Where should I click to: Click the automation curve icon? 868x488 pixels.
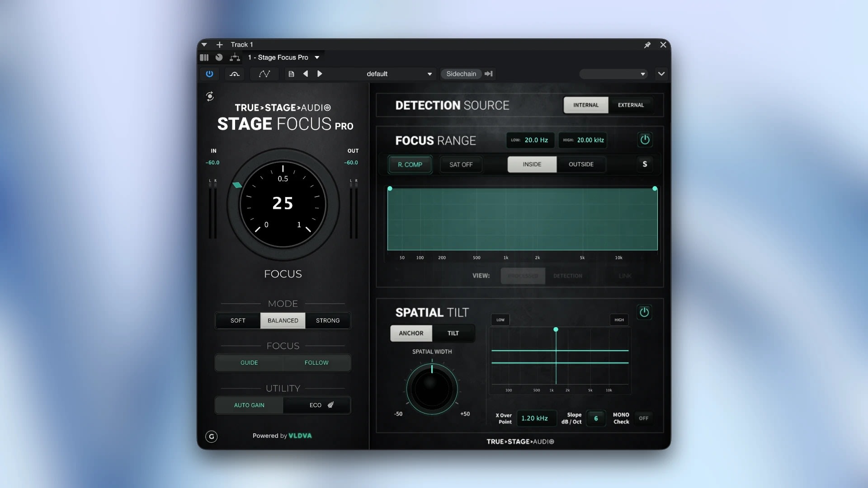click(x=264, y=74)
